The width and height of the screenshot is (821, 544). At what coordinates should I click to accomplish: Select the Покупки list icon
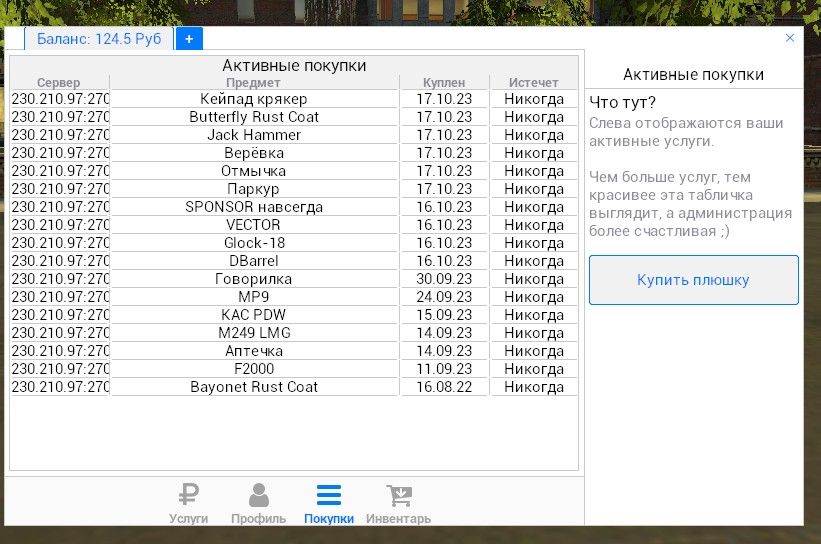(329, 495)
